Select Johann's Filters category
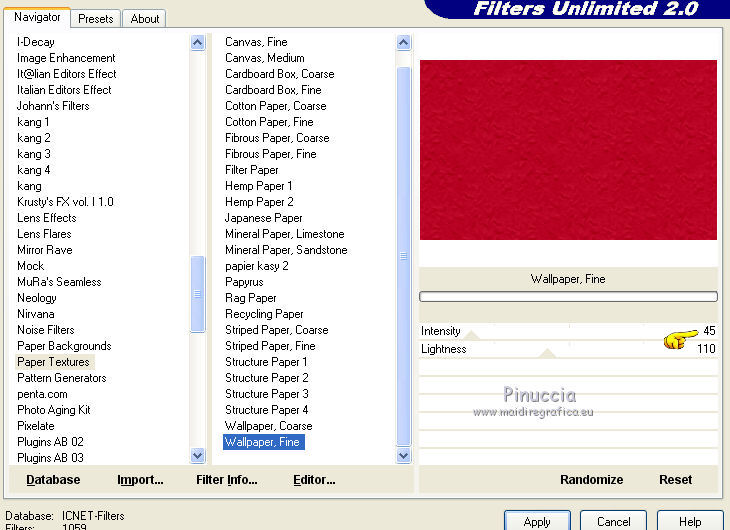This screenshot has width=730, height=530. click(x=53, y=106)
